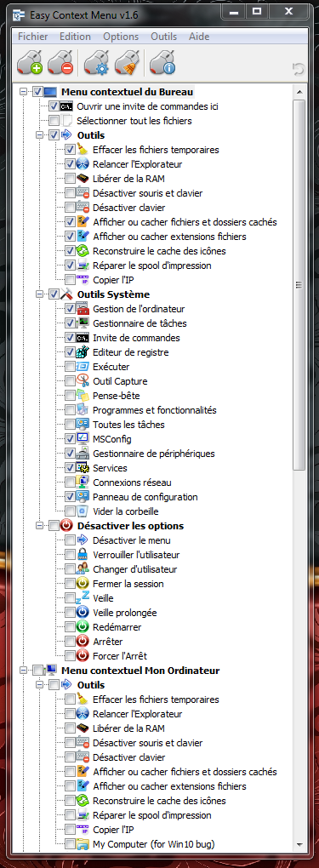Click the Ouvrir une invite de commandes icon

[66, 106]
